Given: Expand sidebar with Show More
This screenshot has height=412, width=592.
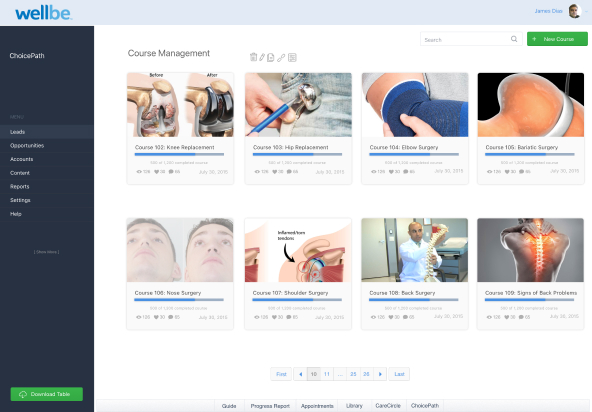Looking at the screenshot, I should pyautogui.click(x=46, y=252).
